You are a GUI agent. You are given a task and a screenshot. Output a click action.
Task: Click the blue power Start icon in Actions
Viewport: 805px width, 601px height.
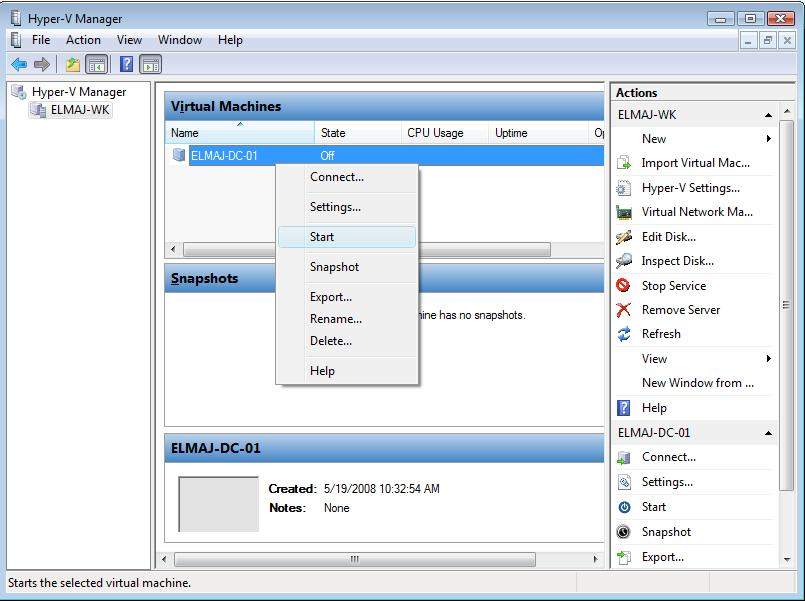[624, 507]
